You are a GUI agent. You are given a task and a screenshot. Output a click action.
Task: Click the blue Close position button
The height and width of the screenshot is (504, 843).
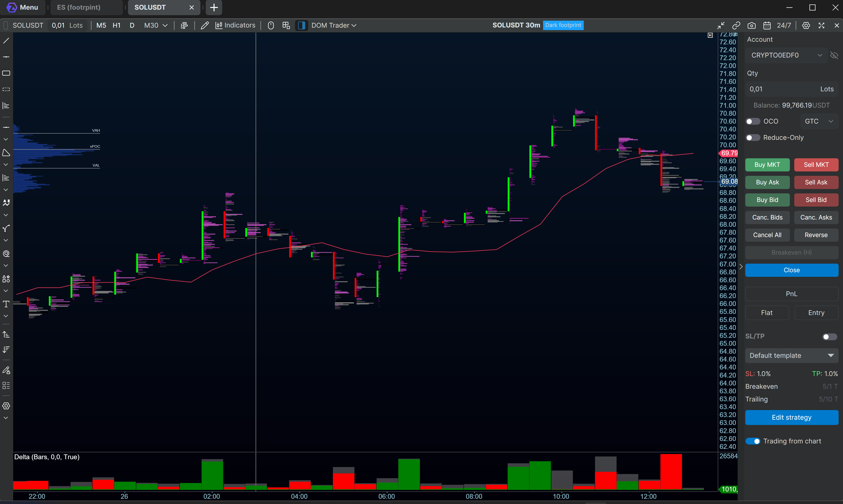point(792,270)
